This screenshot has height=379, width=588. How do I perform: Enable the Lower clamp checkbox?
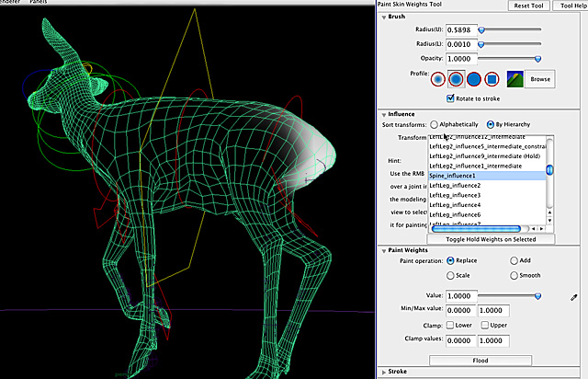(x=450, y=325)
